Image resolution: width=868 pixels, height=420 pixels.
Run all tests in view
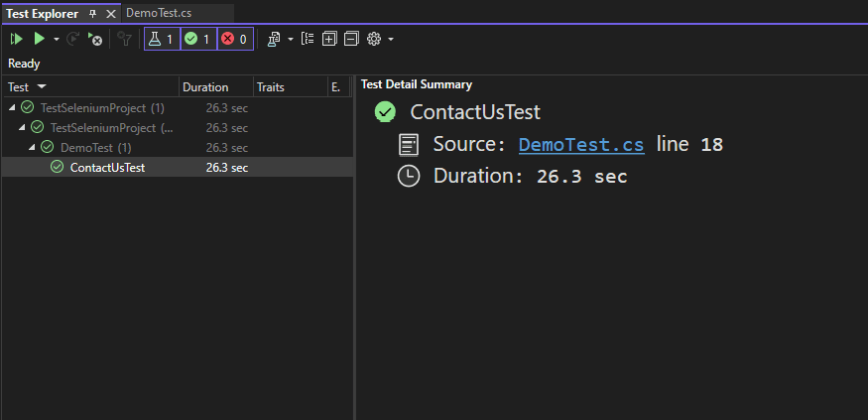pos(17,40)
